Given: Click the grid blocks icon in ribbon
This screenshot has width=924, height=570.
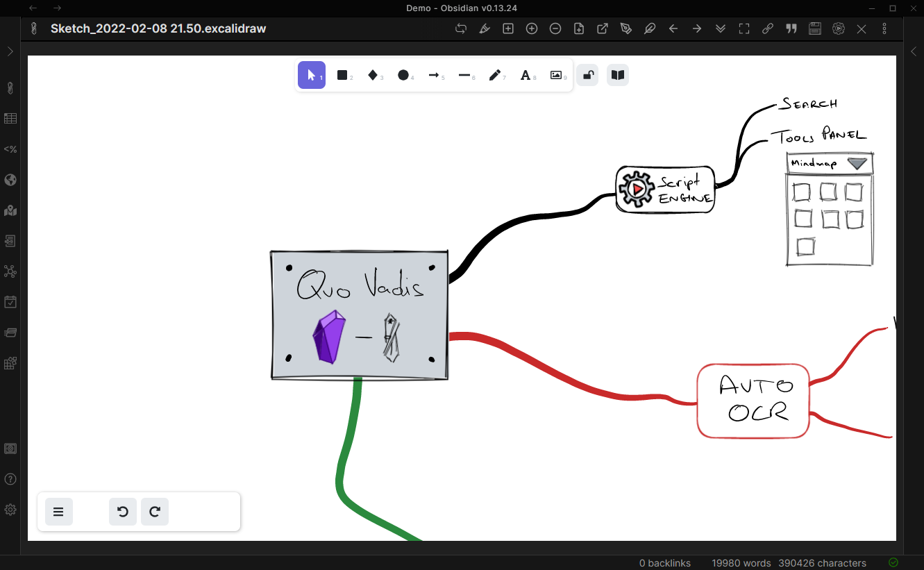Looking at the screenshot, I should tap(10, 363).
